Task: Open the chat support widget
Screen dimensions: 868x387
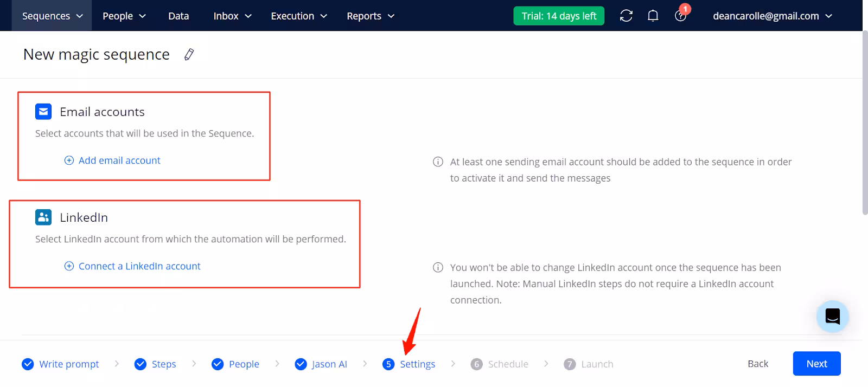Action: coord(832,316)
